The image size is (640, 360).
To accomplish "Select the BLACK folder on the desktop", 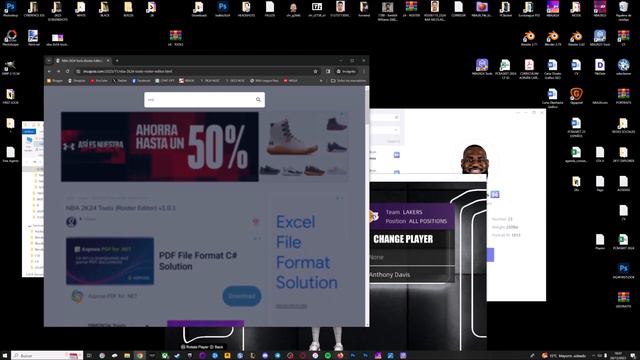I will tap(104, 9).
